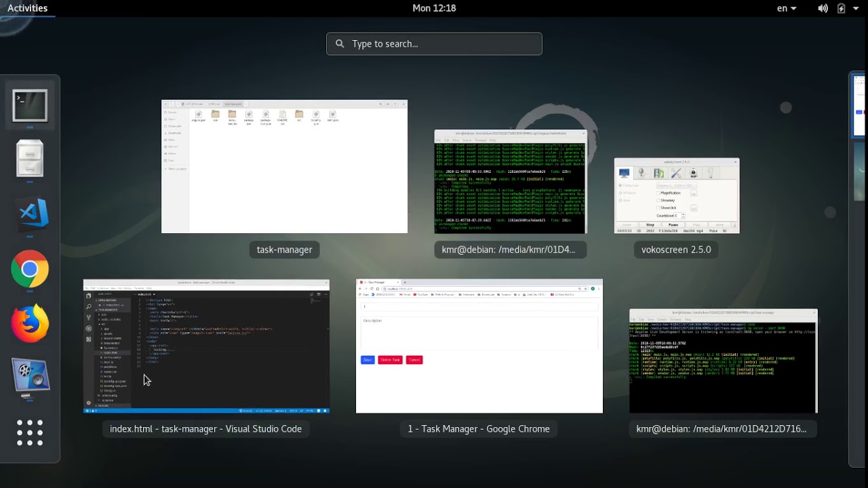Click 'index.html - task-manager - Visual Studio Code' caption

pyautogui.click(x=206, y=428)
